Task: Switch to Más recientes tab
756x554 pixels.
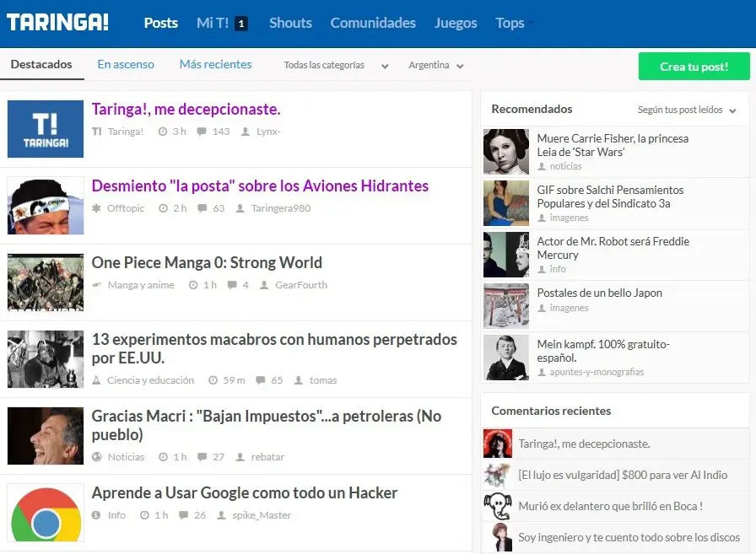Action: pyautogui.click(x=215, y=64)
